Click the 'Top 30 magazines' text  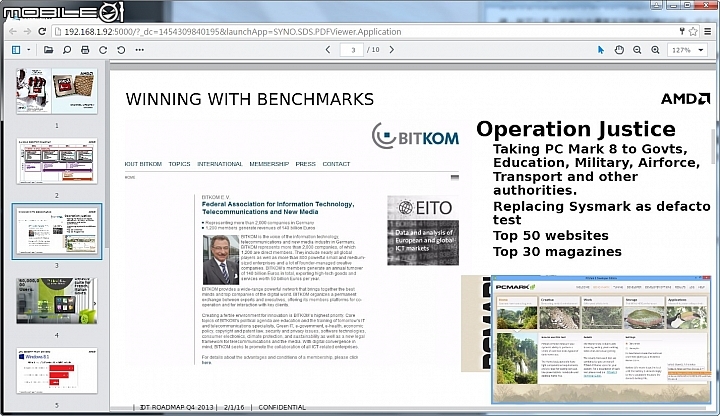[557, 252]
